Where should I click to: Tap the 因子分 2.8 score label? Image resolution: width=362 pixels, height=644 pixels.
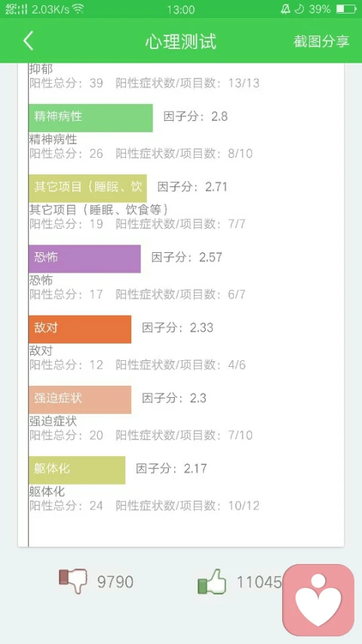point(195,116)
